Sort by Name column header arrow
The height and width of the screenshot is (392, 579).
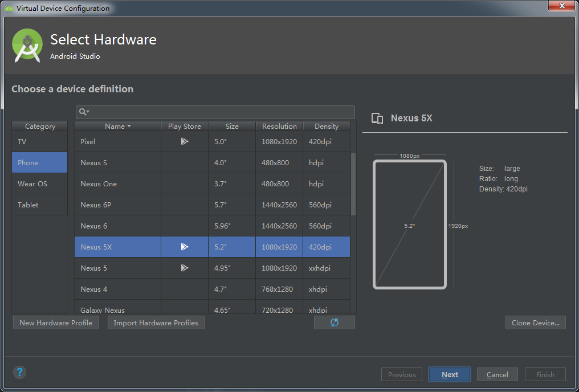(129, 126)
